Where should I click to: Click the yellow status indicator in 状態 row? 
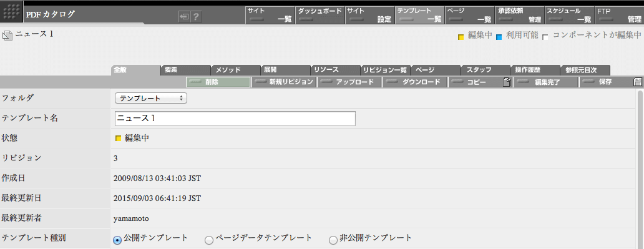point(119,139)
